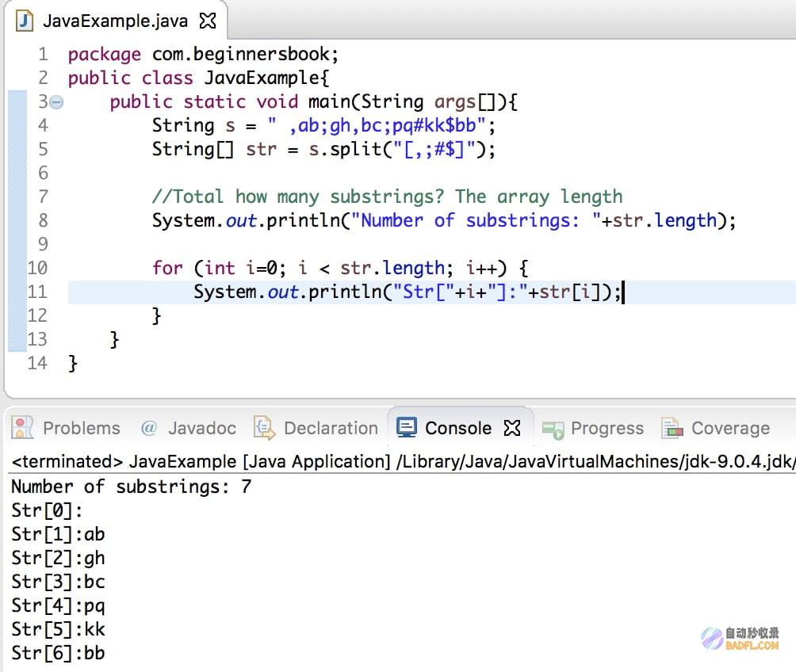Close the Console view

point(511,428)
